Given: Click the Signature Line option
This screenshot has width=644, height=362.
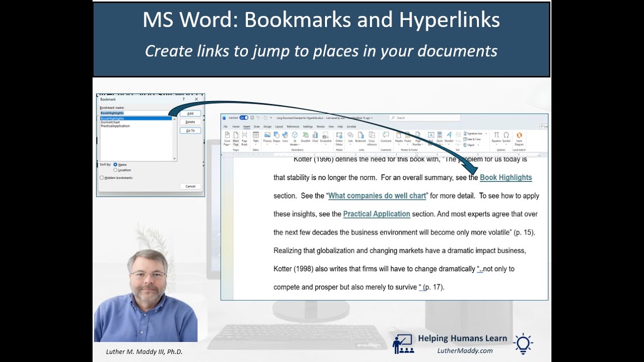Looking at the screenshot, I should click(473, 134).
